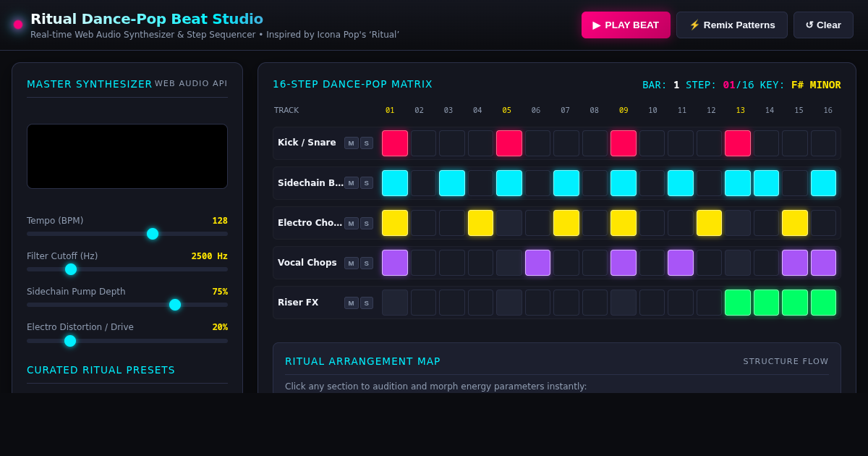Solo the Vocal Chops track
The image size is (868, 456).
[367, 263]
